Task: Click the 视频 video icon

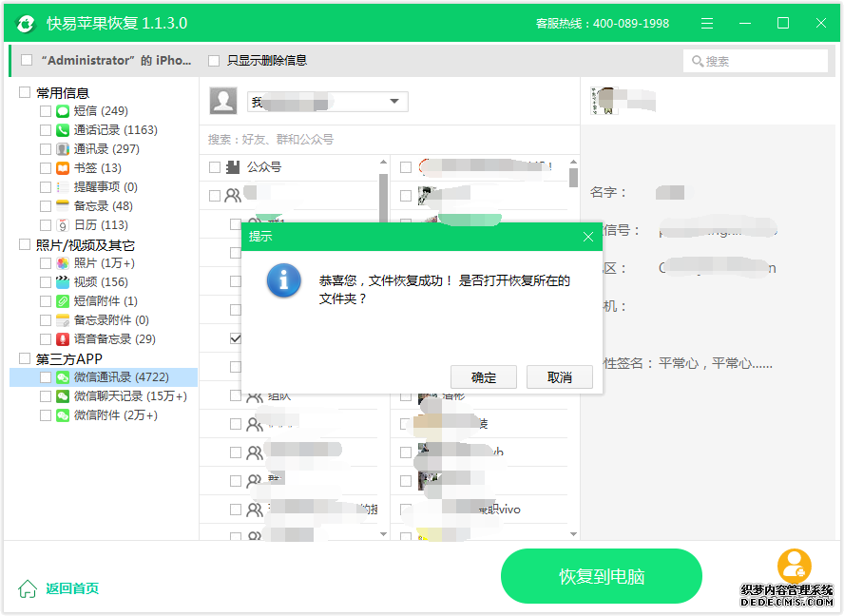Action: pyautogui.click(x=63, y=282)
